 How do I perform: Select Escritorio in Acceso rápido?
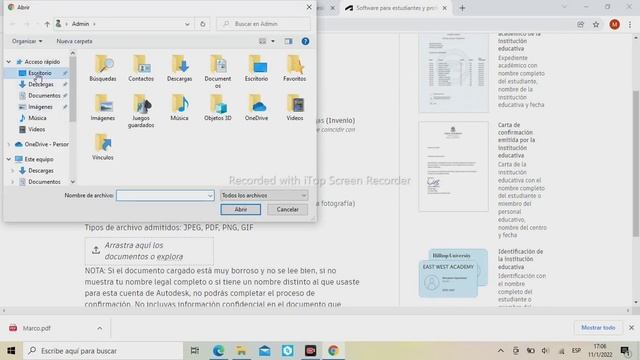(x=39, y=73)
